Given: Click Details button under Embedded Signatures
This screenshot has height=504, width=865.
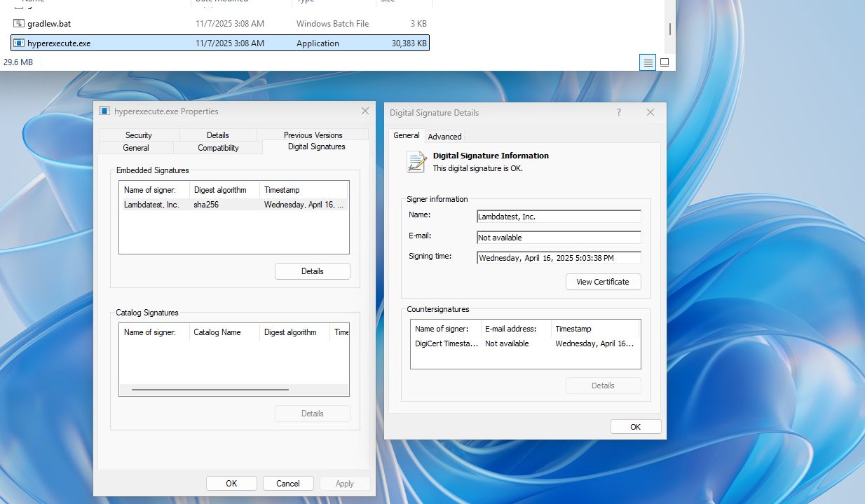Looking at the screenshot, I should 312,271.
